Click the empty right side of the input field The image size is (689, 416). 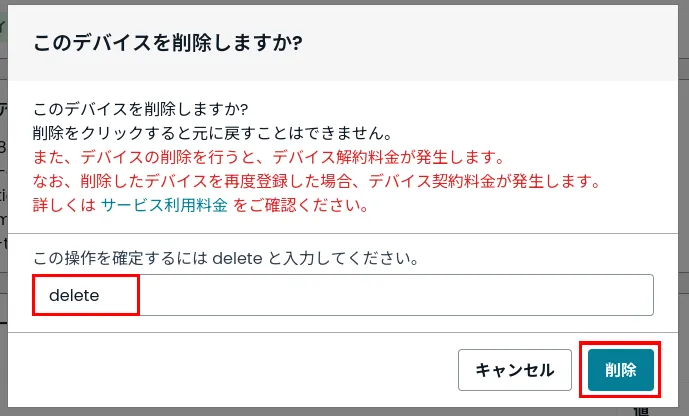[x=500, y=296]
